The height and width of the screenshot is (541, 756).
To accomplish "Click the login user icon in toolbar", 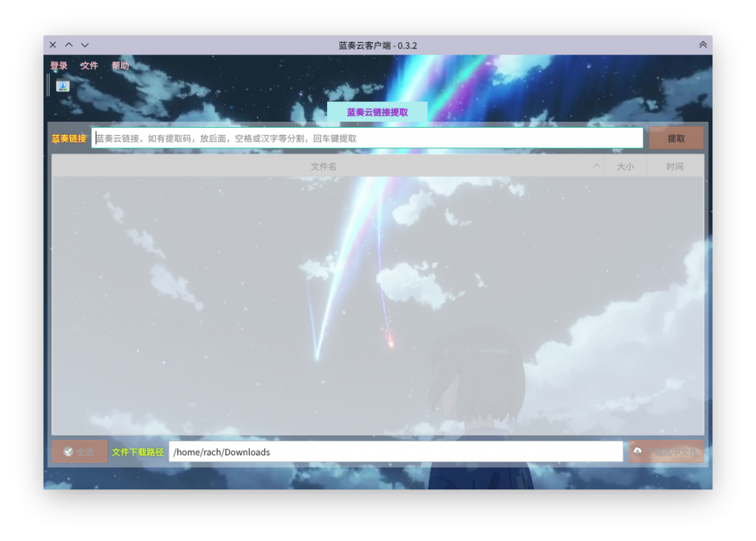I will coord(63,86).
